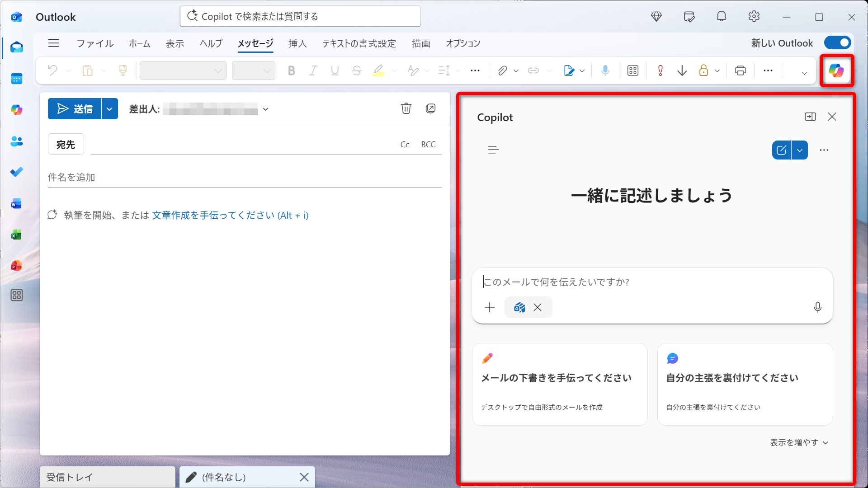Expand the ribbon with chevron
This screenshot has height=488, width=868.
(x=804, y=73)
